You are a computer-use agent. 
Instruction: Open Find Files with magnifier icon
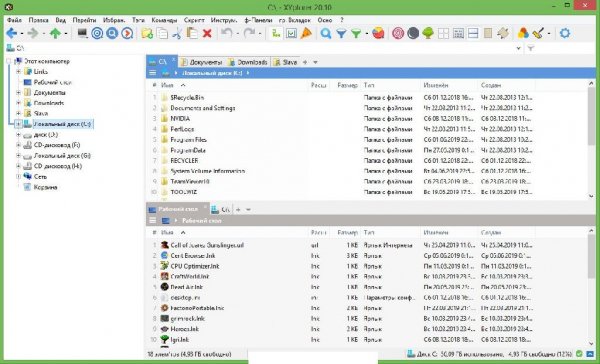pos(326,34)
